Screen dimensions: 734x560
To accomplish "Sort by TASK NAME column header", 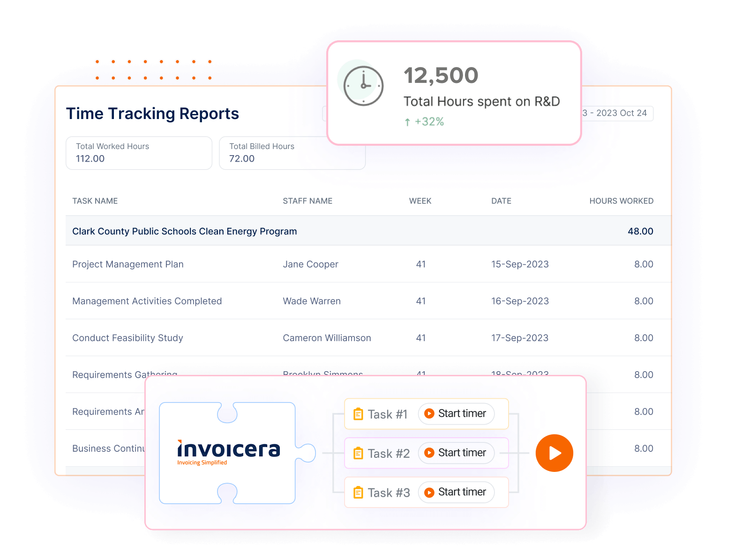I will pos(95,201).
